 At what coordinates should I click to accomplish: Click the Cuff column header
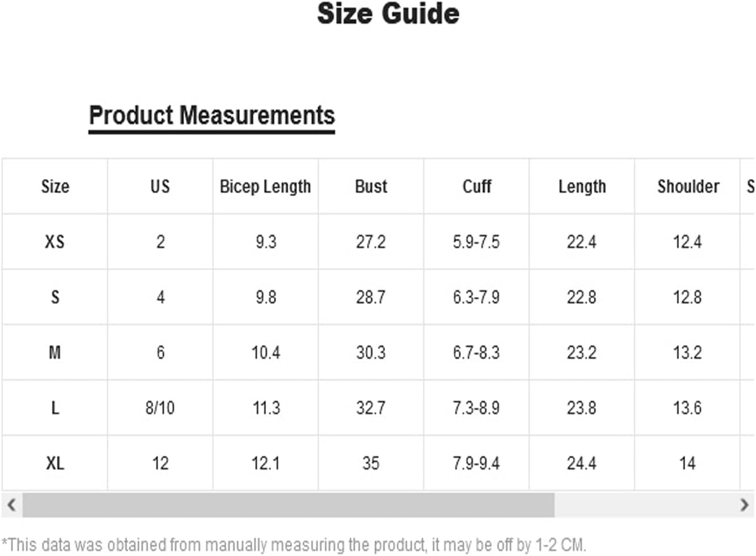[x=476, y=186]
